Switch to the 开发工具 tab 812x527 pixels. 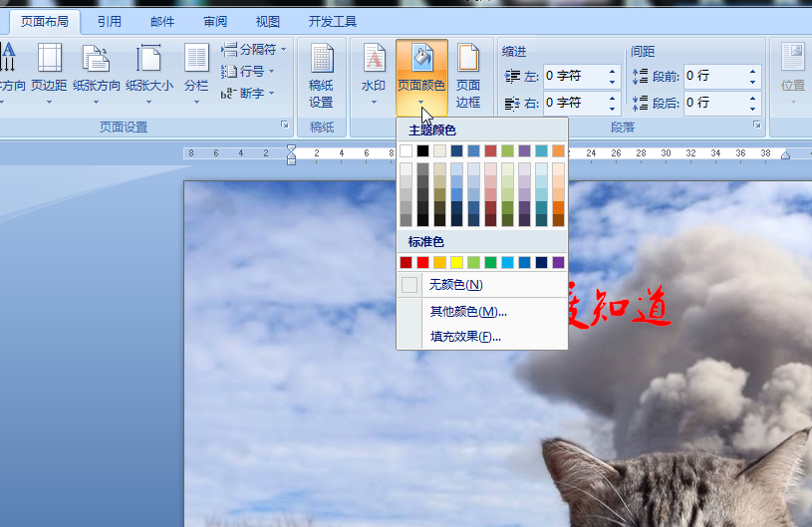click(x=333, y=22)
